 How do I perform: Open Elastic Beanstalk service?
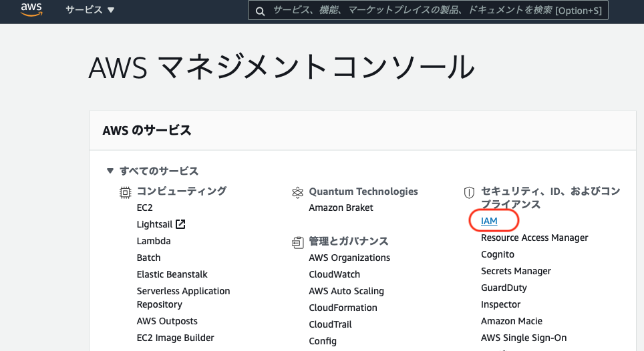[172, 274]
